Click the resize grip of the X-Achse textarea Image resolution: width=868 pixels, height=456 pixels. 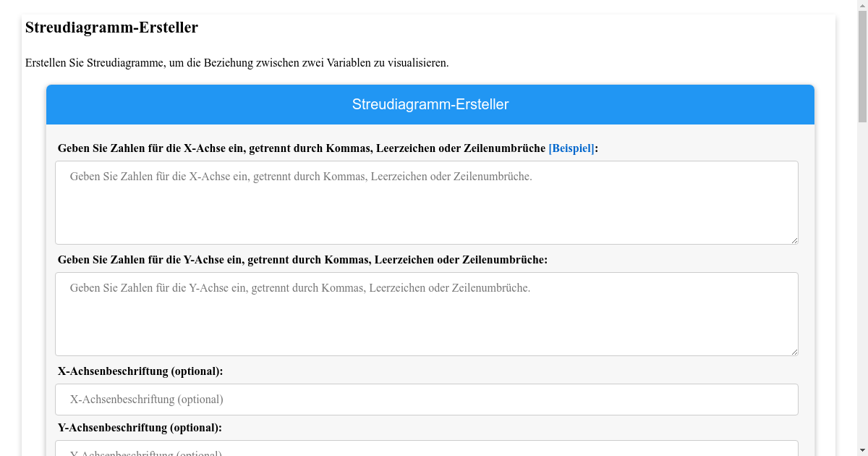tap(794, 240)
